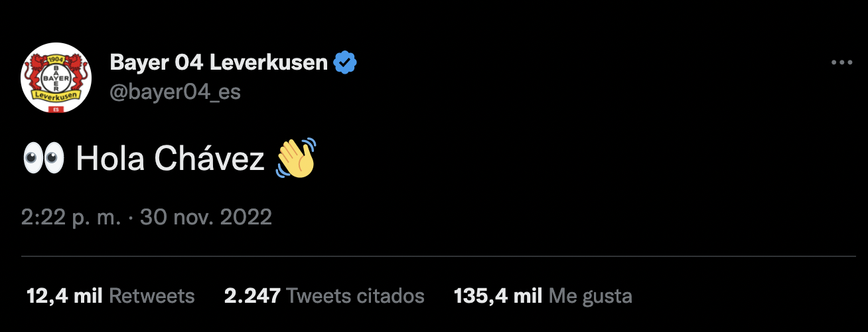The image size is (868, 332).
Task: Open the Tweets citados list
Action: [x=356, y=295]
